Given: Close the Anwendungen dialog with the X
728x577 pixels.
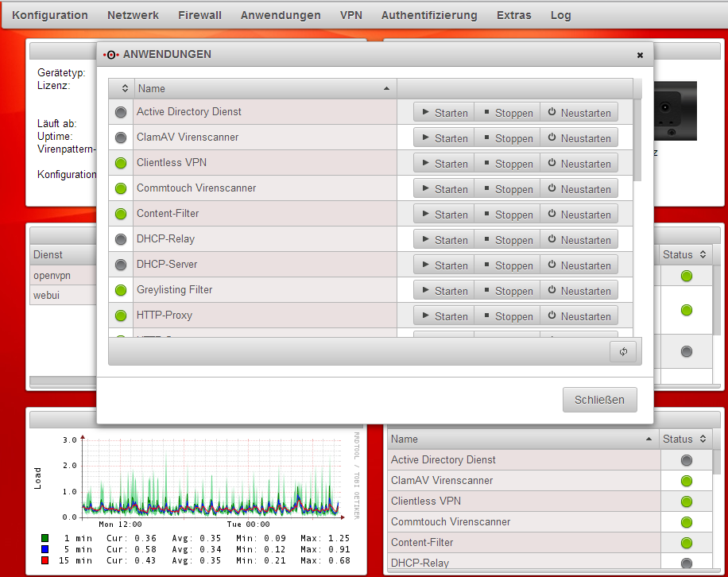Looking at the screenshot, I should click(x=640, y=55).
